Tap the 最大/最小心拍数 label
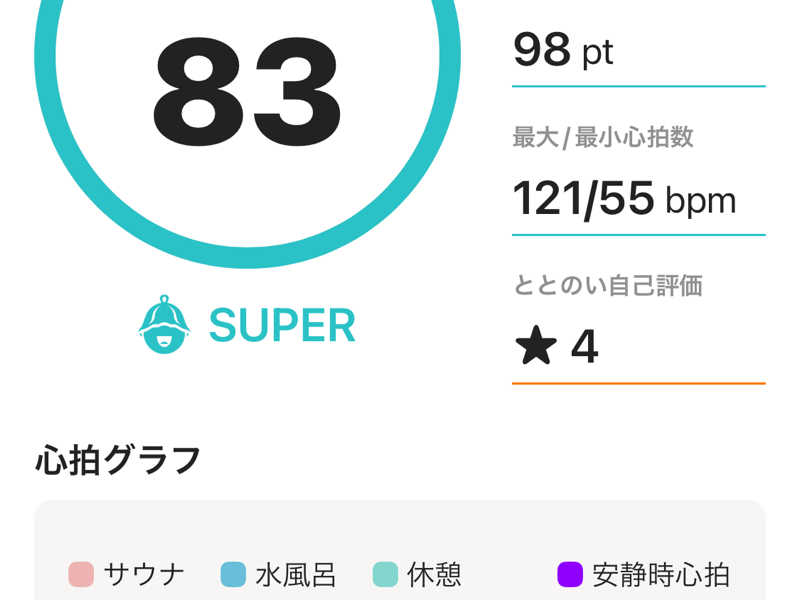Image resolution: width=800 pixels, height=600 pixels. 603,138
